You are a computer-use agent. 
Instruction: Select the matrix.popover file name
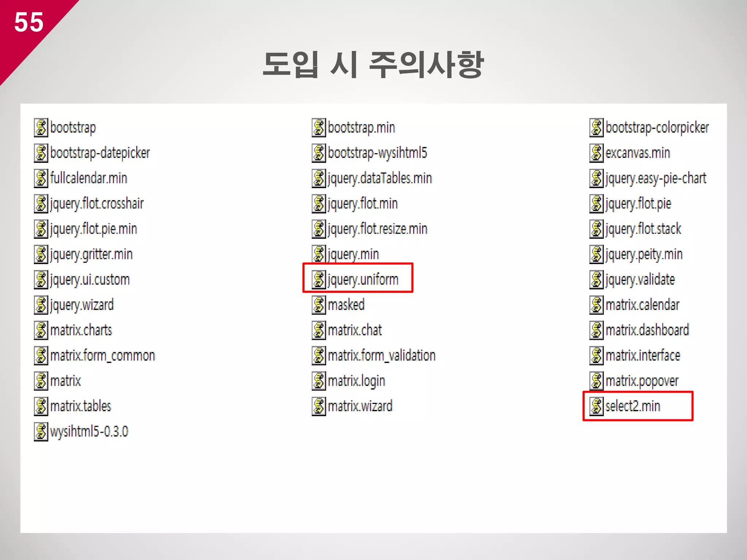642,381
